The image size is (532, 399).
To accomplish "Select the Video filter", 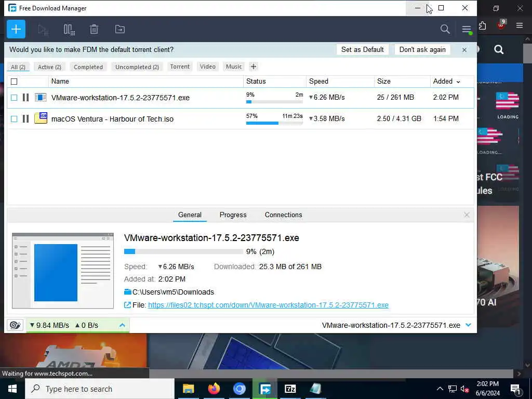I will [208, 66].
